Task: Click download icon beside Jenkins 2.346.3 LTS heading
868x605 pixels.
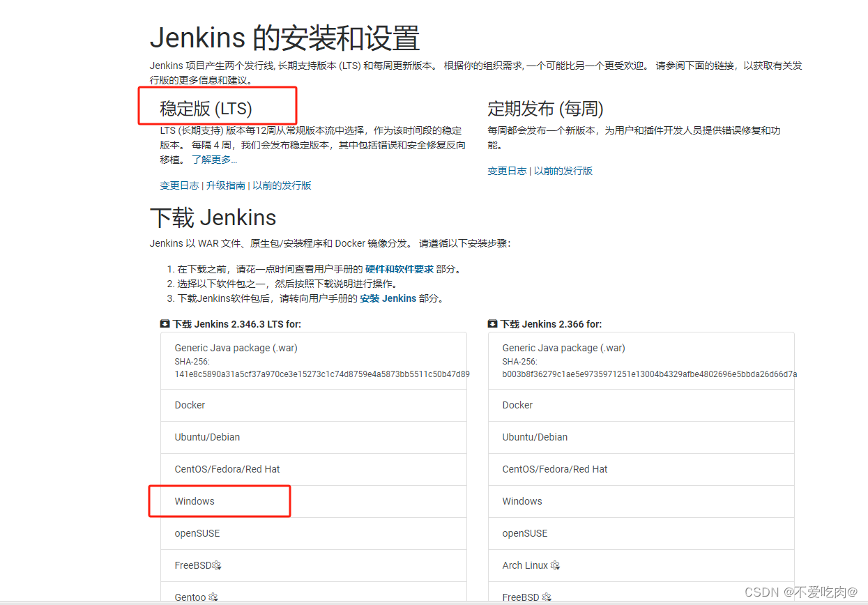Action: 165,324
